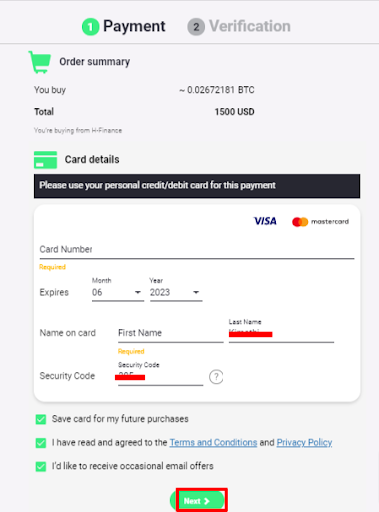Click the Next button
The width and height of the screenshot is (379, 512).
pos(198,500)
